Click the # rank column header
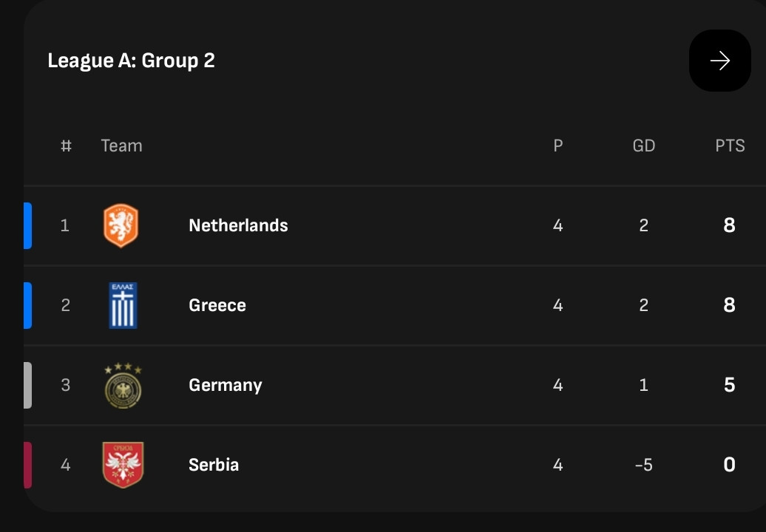The width and height of the screenshot is (766, 532). [66, 146]
